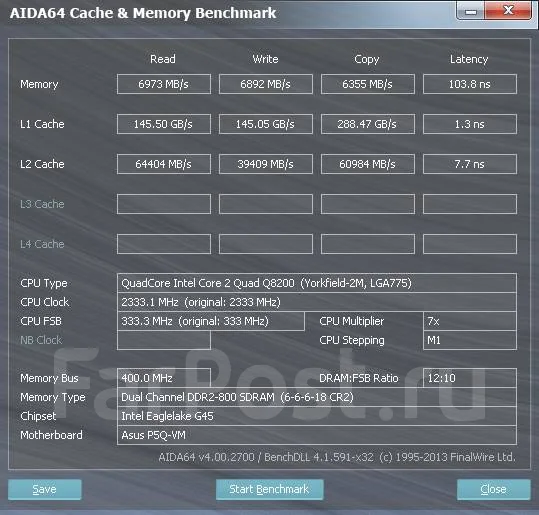Close the window with the red X
Screen dimensions: 539x515
click(x=508, y=11)
